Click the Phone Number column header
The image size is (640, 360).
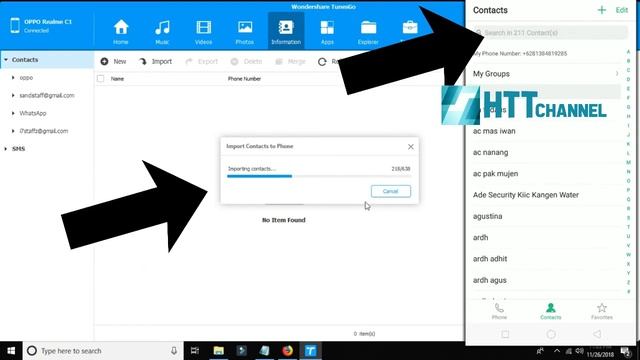(244, 79)
